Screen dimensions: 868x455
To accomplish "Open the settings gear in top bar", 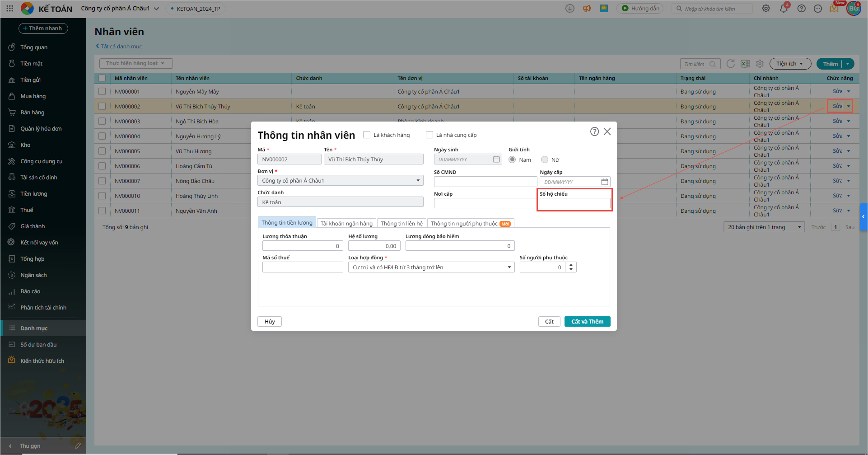I will [766, 8].
